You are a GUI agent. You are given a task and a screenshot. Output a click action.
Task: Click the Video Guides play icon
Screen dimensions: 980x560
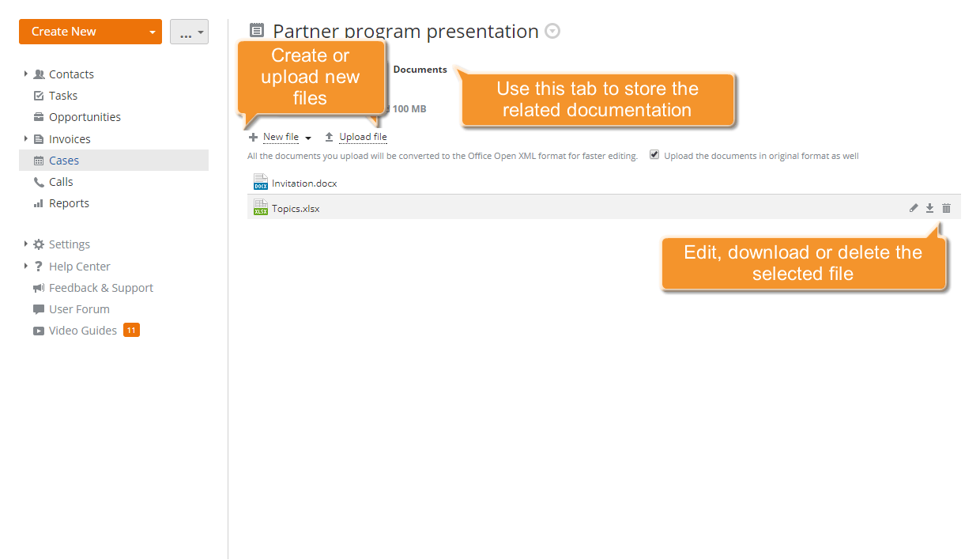(38, 330)
